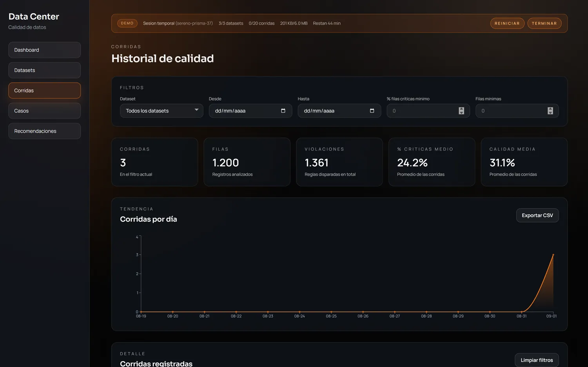Open the Dataset filter dropdown
The width and height of the screenshot is (588, 367).
point(162,111)
